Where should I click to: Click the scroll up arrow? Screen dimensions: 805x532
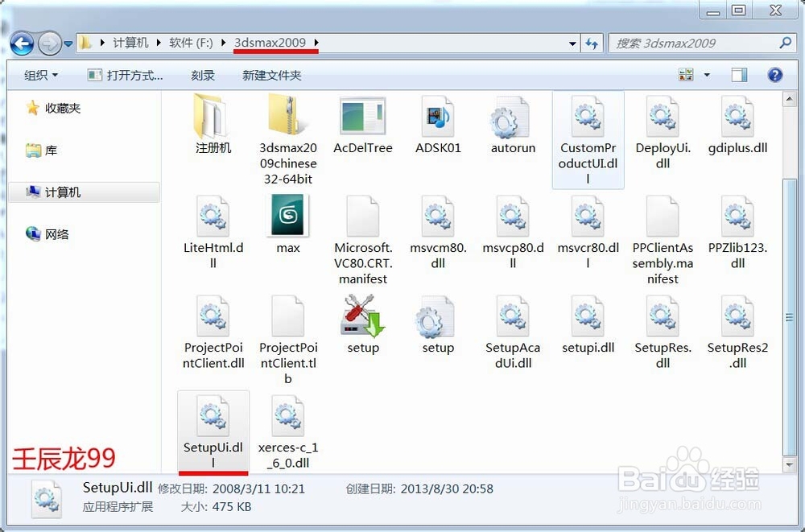[x=790, y=98]
